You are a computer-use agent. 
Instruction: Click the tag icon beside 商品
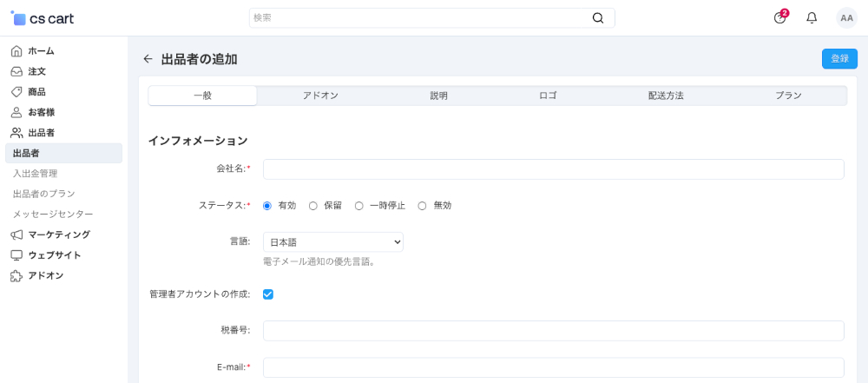(16, 92)
